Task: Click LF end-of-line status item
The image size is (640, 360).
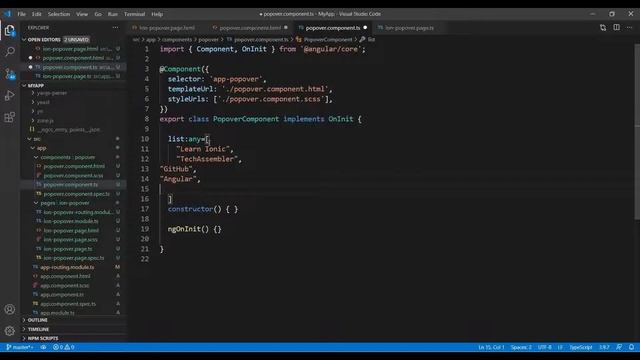Action: [560, 347]
